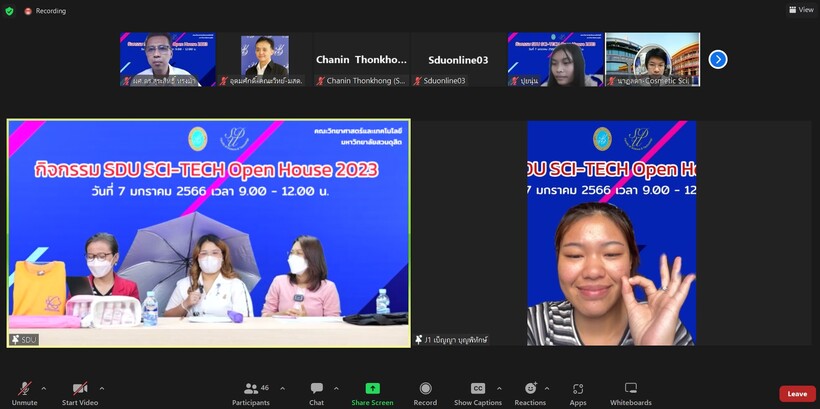
Task: Click the J1 participant name label
Action: point(451,340)
